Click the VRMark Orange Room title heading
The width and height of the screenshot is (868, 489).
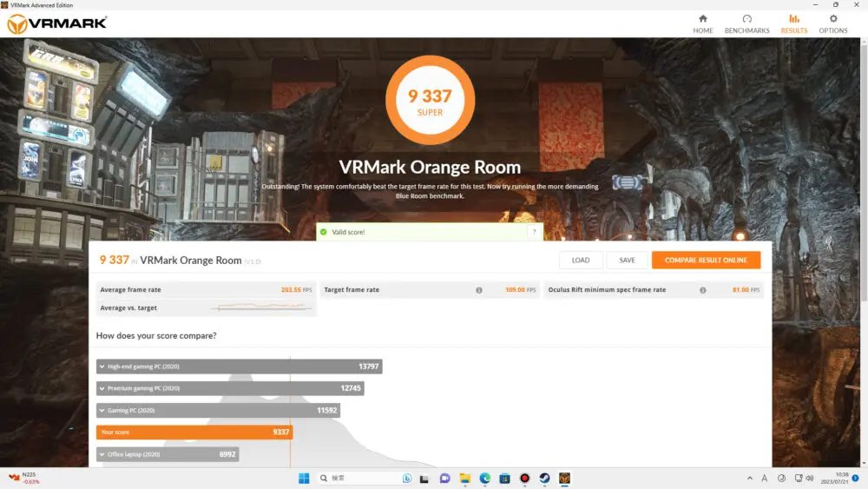coord(430,168)
